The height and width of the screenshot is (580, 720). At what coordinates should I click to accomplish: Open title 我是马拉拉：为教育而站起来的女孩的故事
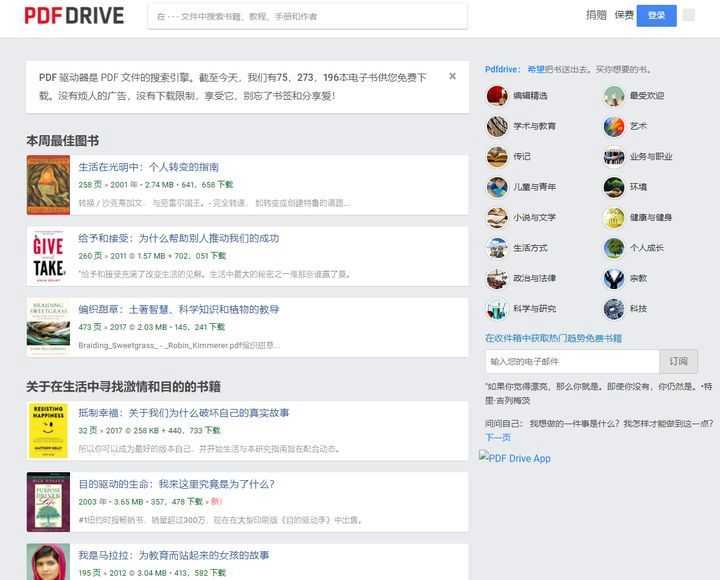(x=174, y=555)
